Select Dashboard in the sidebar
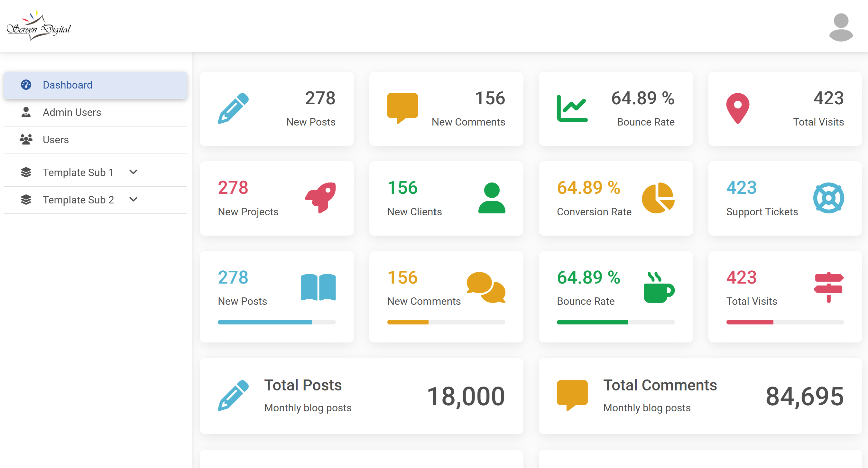This screenshot has width=868, height=468. tap(67, 85)
